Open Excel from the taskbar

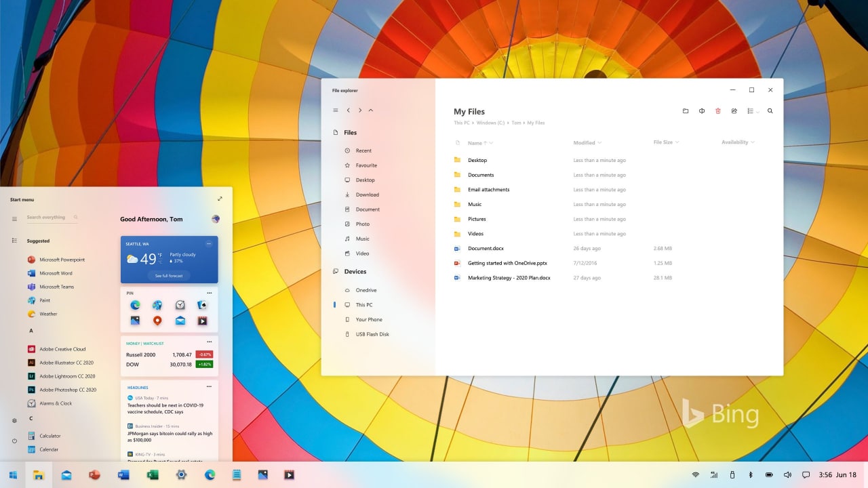click(153, 475)
